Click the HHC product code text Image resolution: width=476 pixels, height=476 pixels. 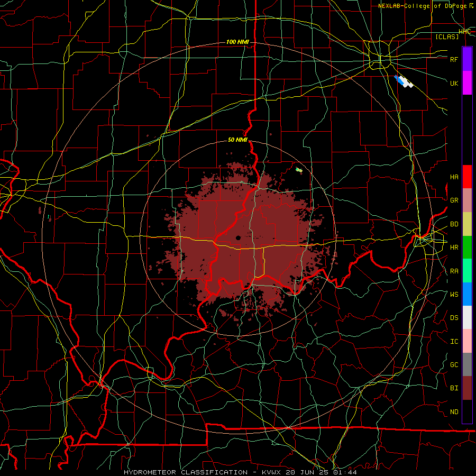tap(465, 32)
